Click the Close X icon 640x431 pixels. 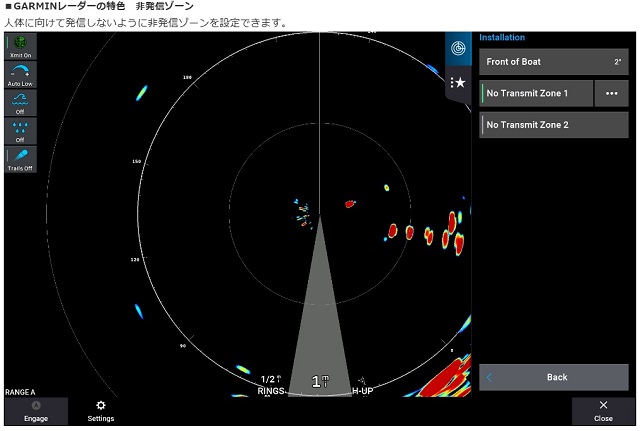coord(602,405)
